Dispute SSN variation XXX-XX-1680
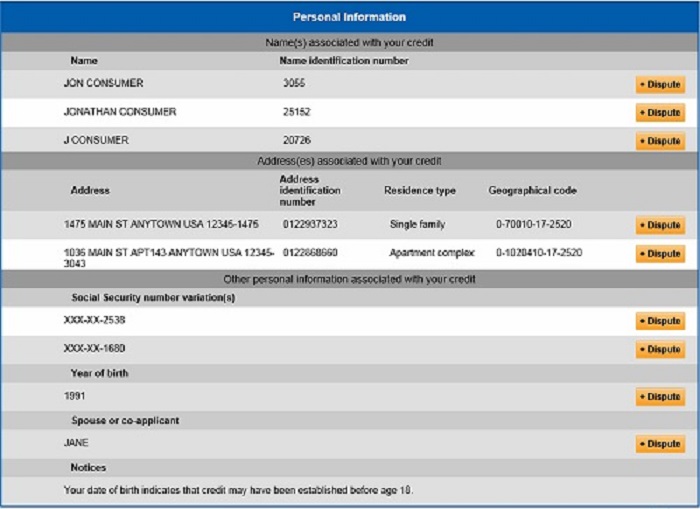Viewport: 700px width, 509px height. pos(660,349)
